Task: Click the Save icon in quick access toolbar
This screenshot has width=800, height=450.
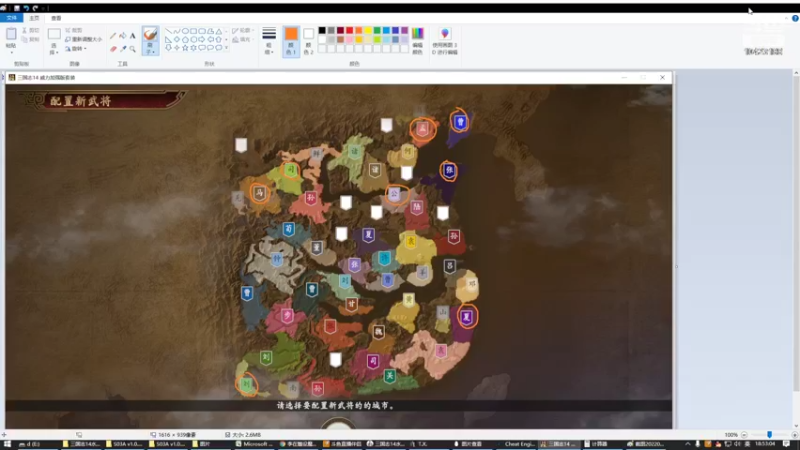Action: [16, 8]
